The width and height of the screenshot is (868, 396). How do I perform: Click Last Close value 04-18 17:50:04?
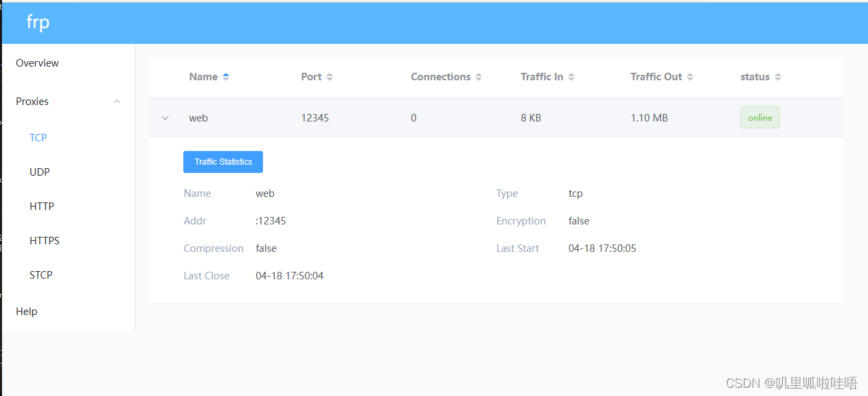[290, 276]
